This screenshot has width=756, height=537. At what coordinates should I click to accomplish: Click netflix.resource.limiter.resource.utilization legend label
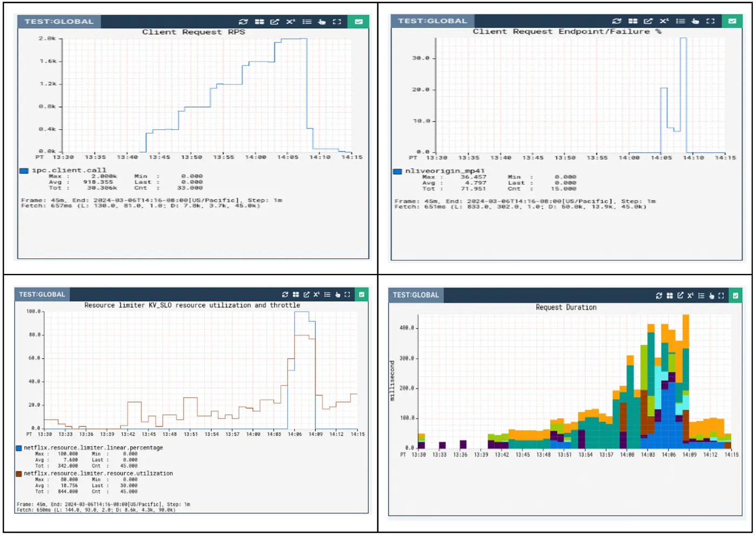98,474
